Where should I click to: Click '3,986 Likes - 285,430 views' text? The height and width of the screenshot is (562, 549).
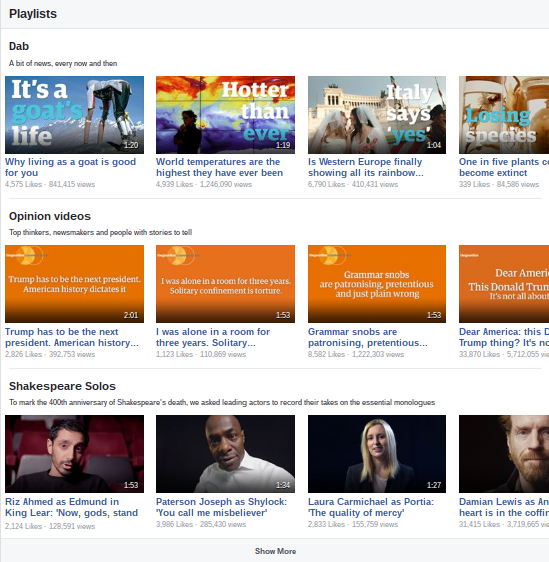point(201,524)
